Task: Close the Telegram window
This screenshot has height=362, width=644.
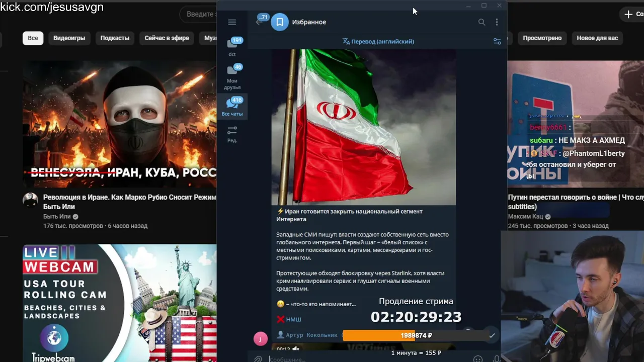Action: coord(499,6)
